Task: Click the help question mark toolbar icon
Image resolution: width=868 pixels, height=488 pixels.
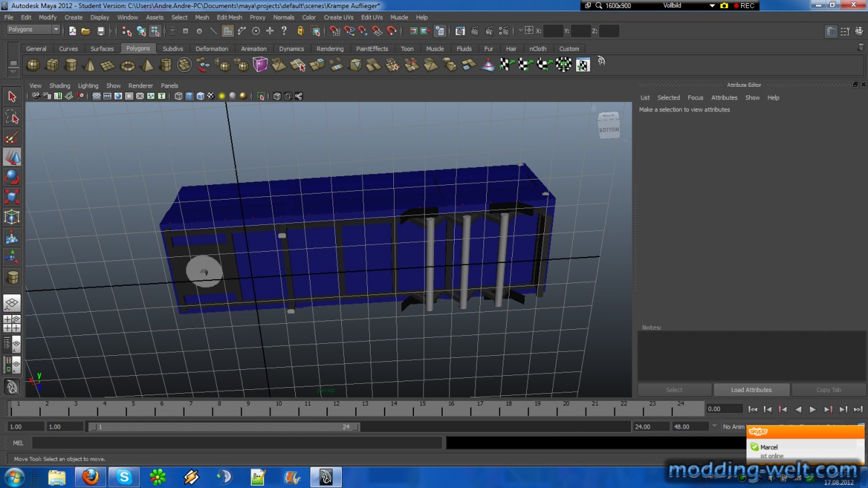Action: [x=284, y=31]
